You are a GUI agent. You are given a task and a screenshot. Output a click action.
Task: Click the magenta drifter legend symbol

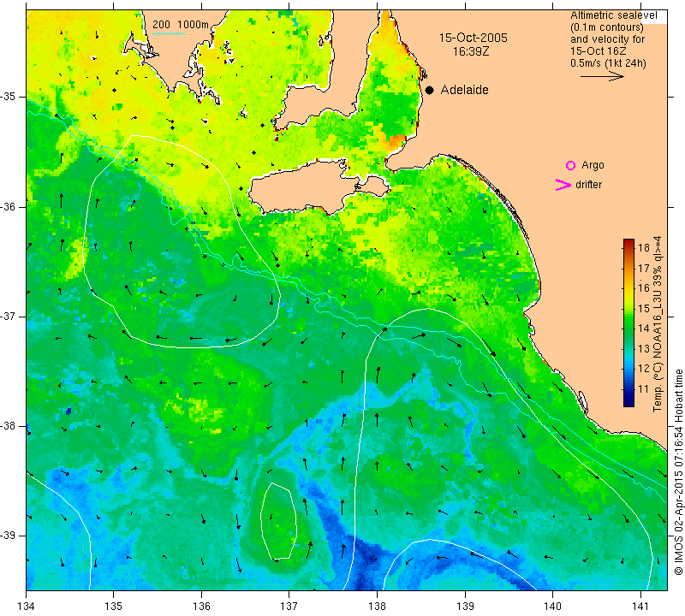(x=563, y=185)
